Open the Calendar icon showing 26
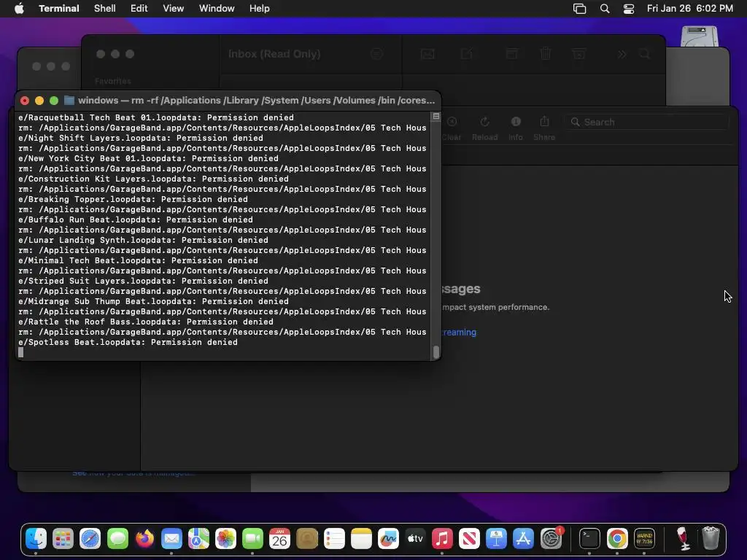The image size is (747, 560). click(279, 539)
